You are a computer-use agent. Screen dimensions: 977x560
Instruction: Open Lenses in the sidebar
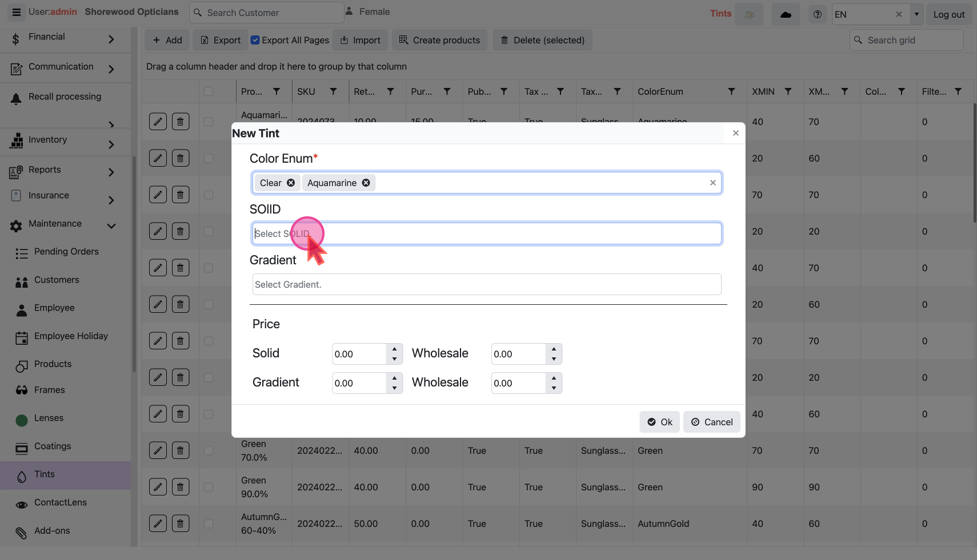pyautogui.click(x=49, y=418)
